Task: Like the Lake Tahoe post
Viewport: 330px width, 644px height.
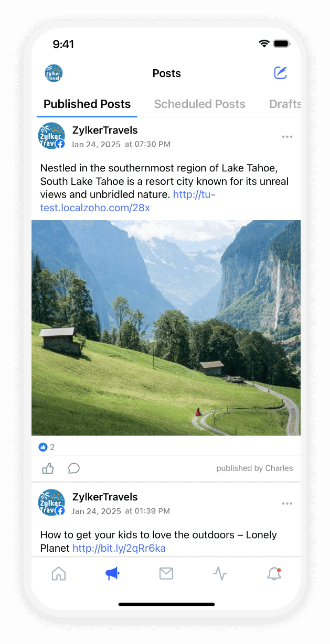Action: pyautogui.click(x=48, y=468)
